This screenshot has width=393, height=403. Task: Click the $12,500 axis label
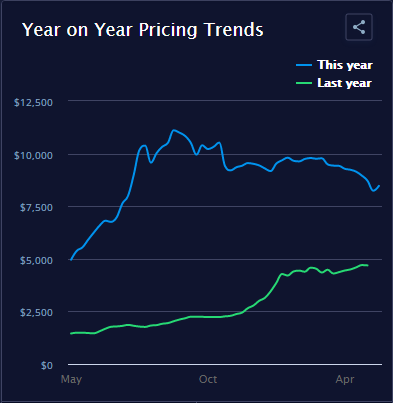[33, 102]
